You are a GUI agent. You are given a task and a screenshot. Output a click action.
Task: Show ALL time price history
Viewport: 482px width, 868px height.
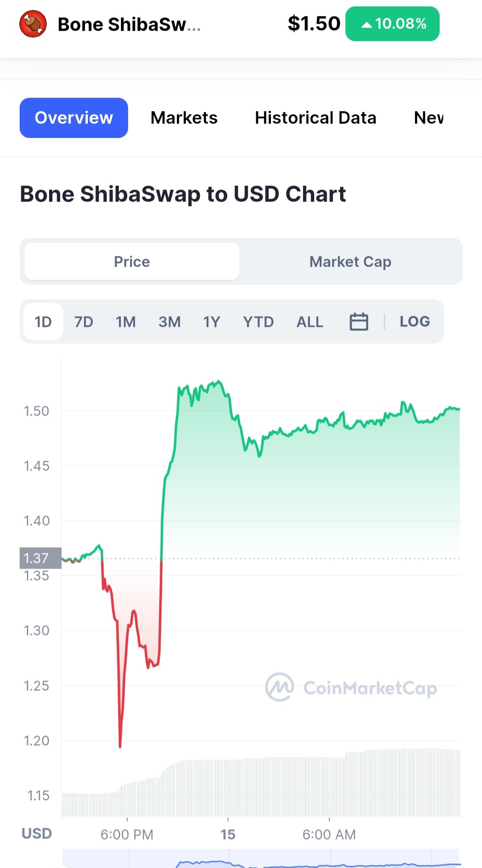pos(310,322)
